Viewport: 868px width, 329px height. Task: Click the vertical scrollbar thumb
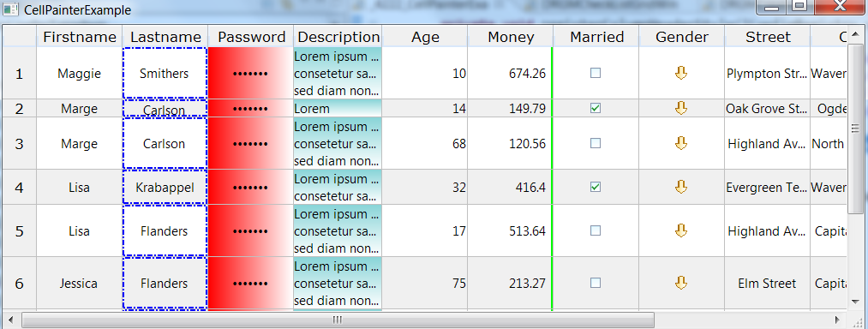[x=855, y=129]
